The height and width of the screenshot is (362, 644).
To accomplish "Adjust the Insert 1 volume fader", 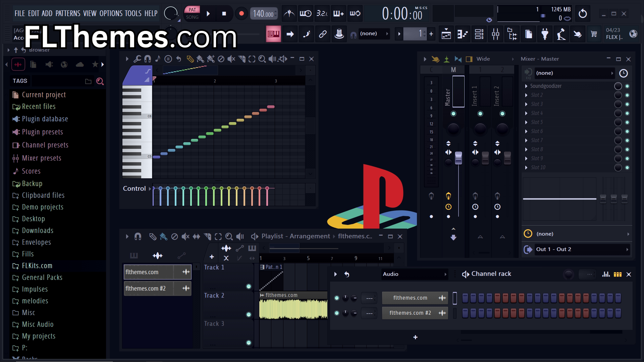I will coord(485,158).
